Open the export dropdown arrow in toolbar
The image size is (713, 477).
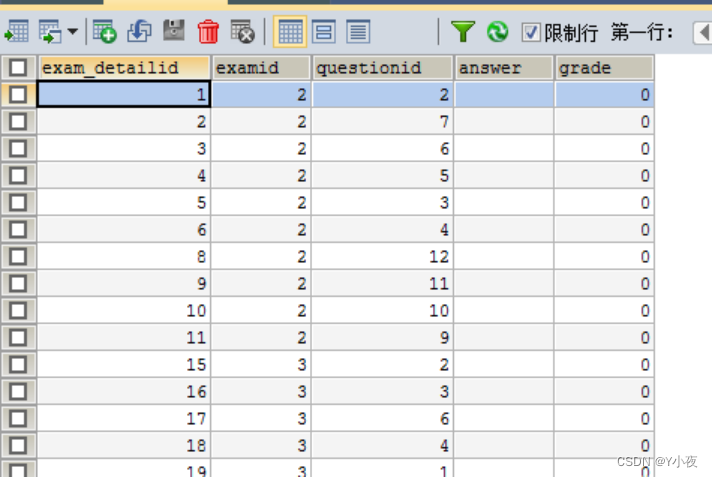[73, 33]
